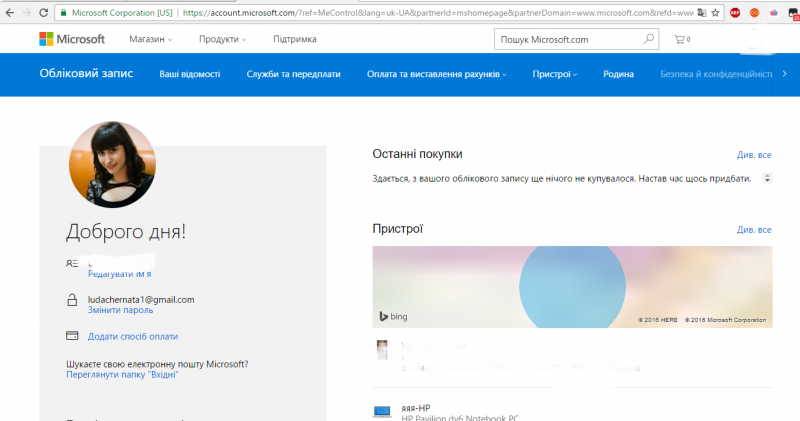Open the pink thumbs-up extension icon

coord(773,13)
